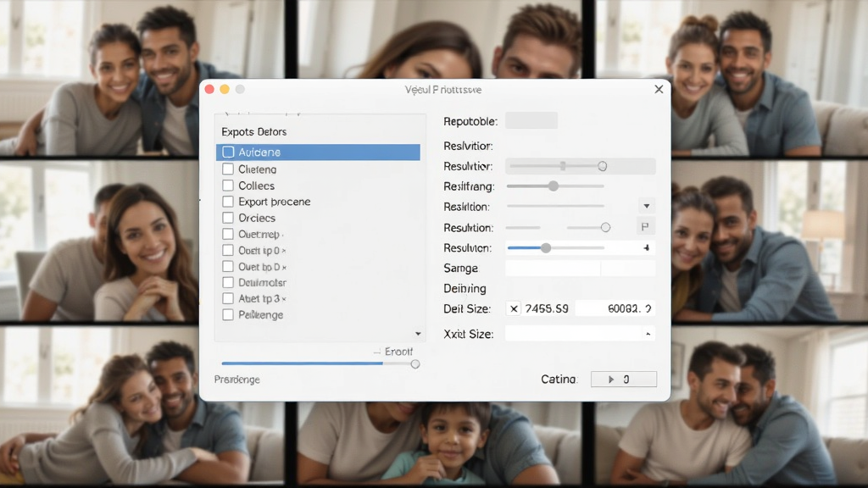Click the plus icon beside the blue-filled slider

[647, 248]
